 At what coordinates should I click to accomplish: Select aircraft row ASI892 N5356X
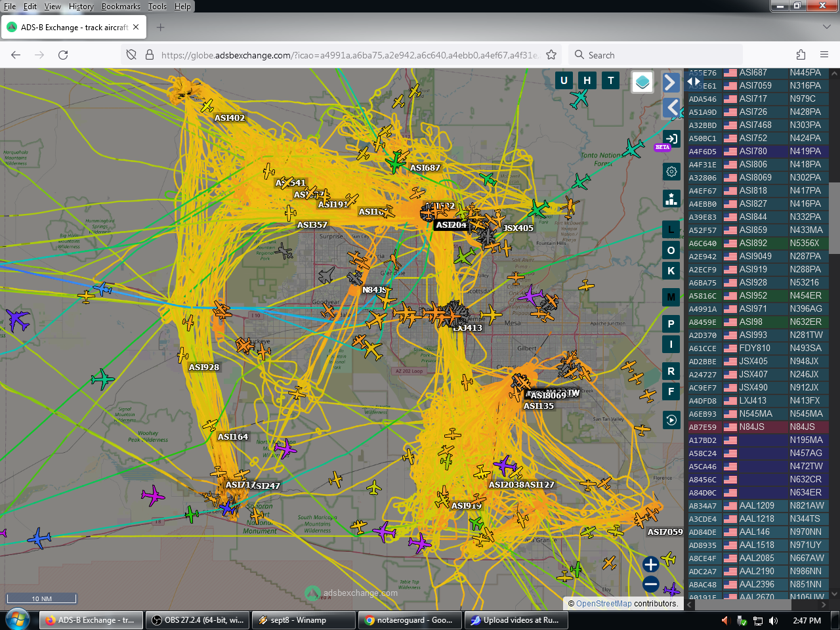click(x=757, y=243)
